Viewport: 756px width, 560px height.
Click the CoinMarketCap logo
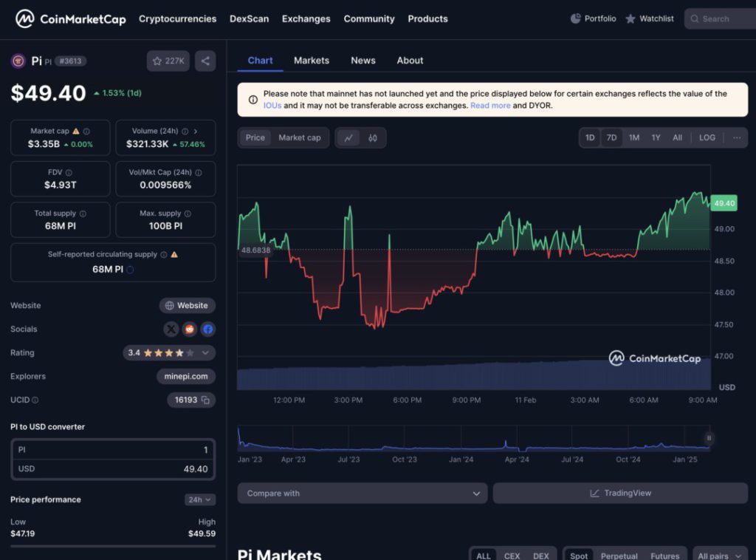point(70,18)
